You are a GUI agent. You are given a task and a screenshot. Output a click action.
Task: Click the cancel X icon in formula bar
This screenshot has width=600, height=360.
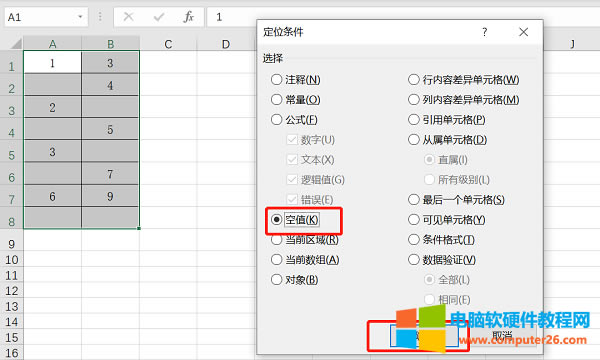pos(129,17)
